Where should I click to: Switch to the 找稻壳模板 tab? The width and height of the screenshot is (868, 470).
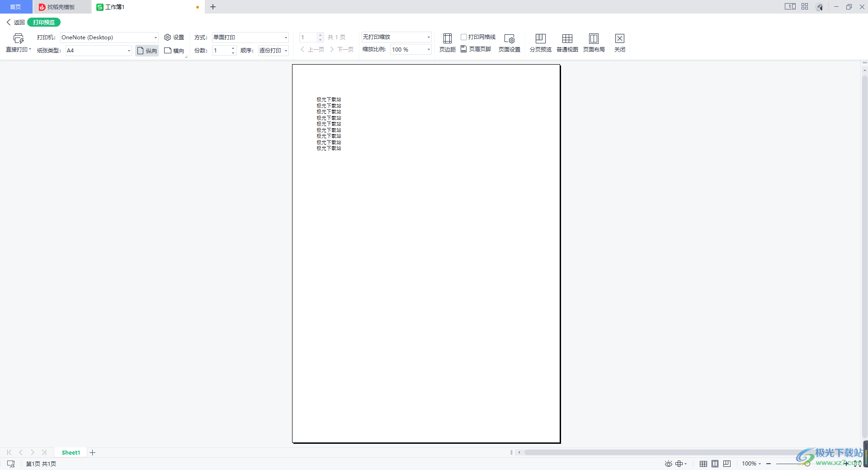pyautogui.click(x=61, y=7)
